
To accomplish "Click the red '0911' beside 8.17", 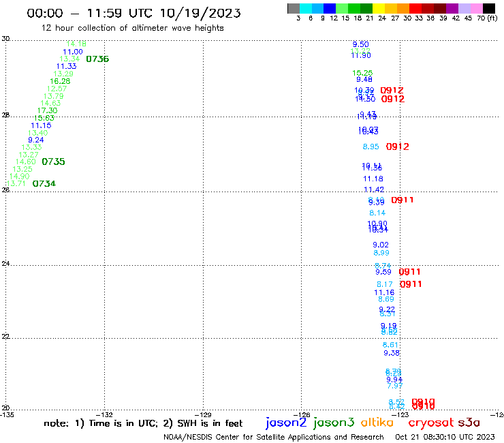I will point(411,284).
